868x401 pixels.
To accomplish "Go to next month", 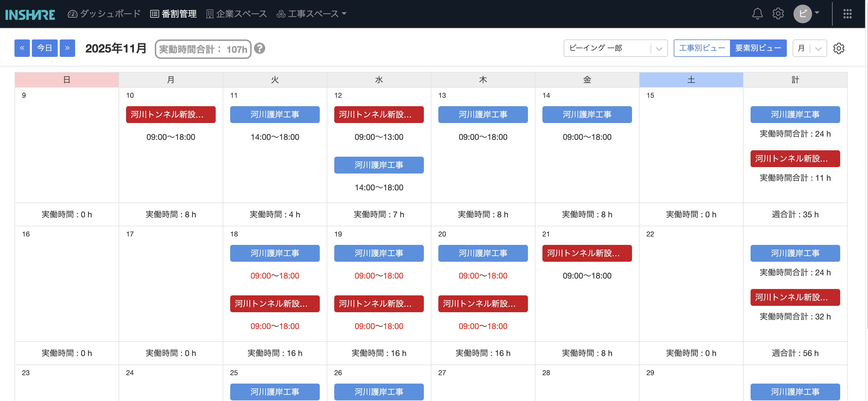I will 67,48.
